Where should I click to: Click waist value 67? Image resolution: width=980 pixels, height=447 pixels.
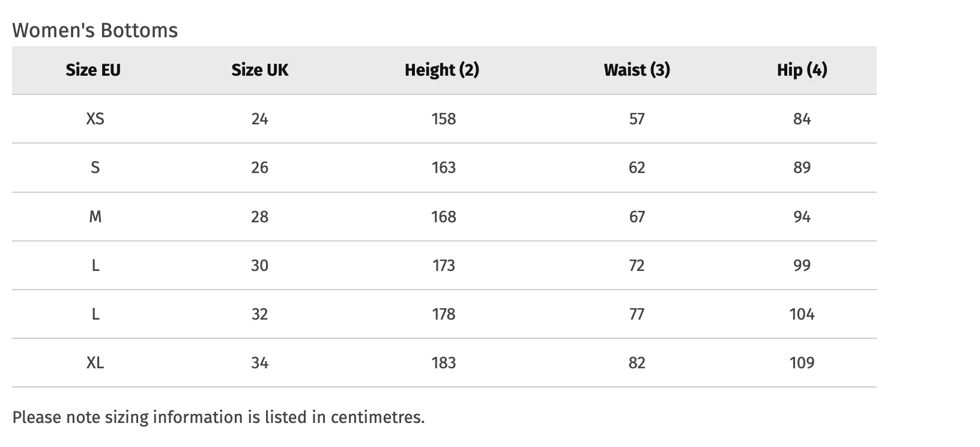[x=637, y=216]
